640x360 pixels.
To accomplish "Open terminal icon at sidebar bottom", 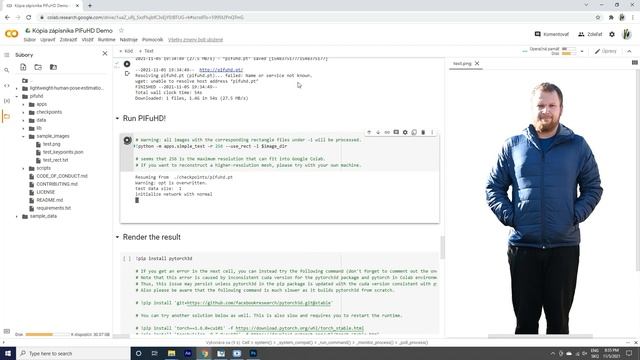I will point(7,331).
